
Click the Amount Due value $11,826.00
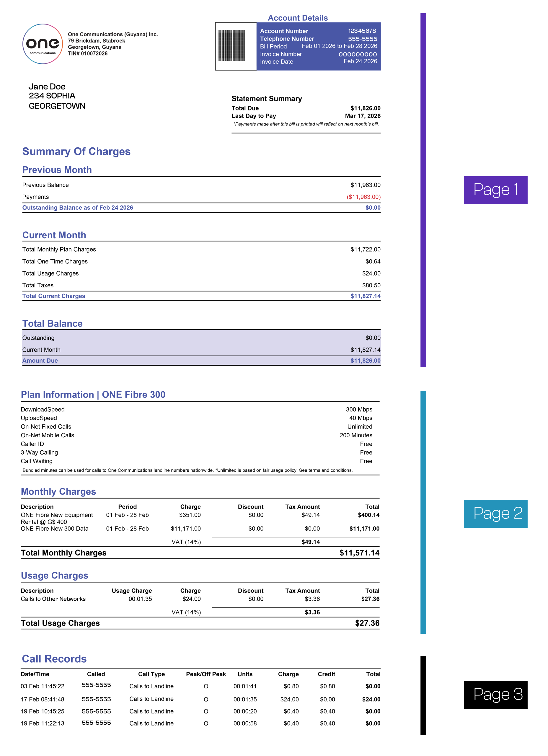365,360
